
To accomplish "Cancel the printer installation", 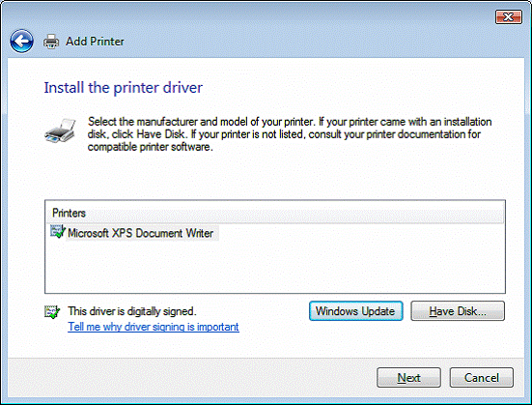I will (482, 378).
